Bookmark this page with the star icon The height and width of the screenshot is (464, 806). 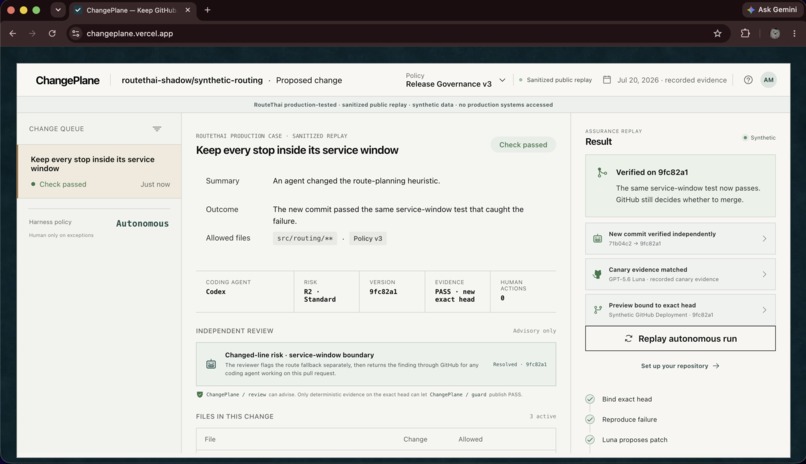(x=717, y=33)
